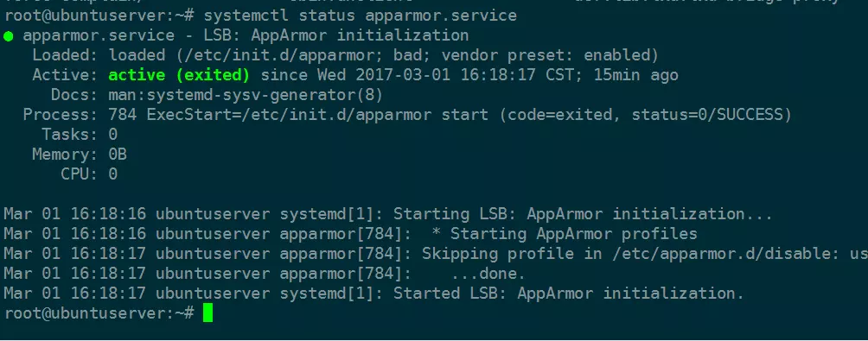The width and height of the screenshot is (868, 341).
Task: Click the 'Tasks: 0' line
Action: coord(80,135)
